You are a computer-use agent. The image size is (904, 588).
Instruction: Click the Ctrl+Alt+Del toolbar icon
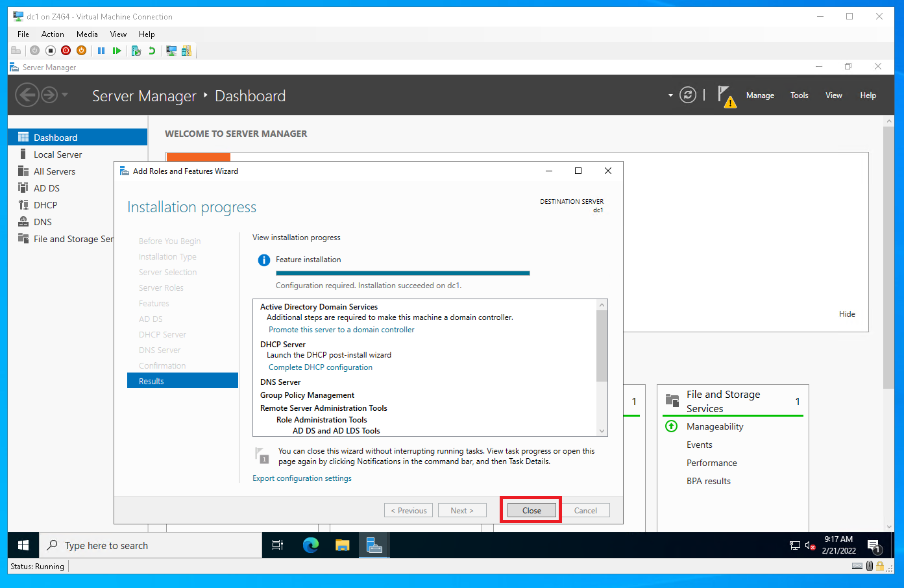(16, 51)
